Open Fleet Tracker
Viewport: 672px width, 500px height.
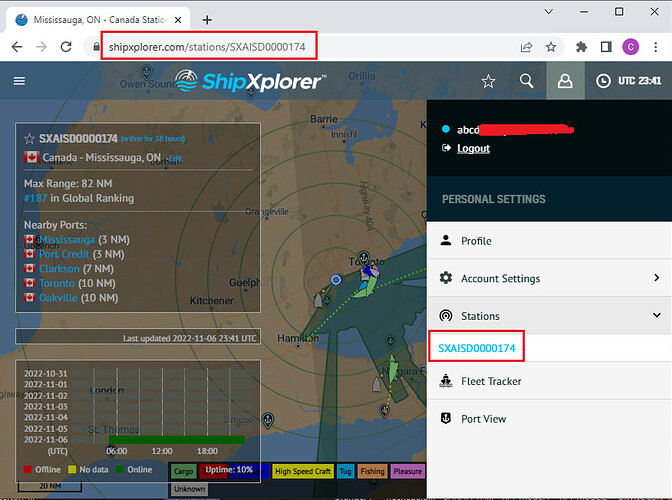(x=549, y=381)
